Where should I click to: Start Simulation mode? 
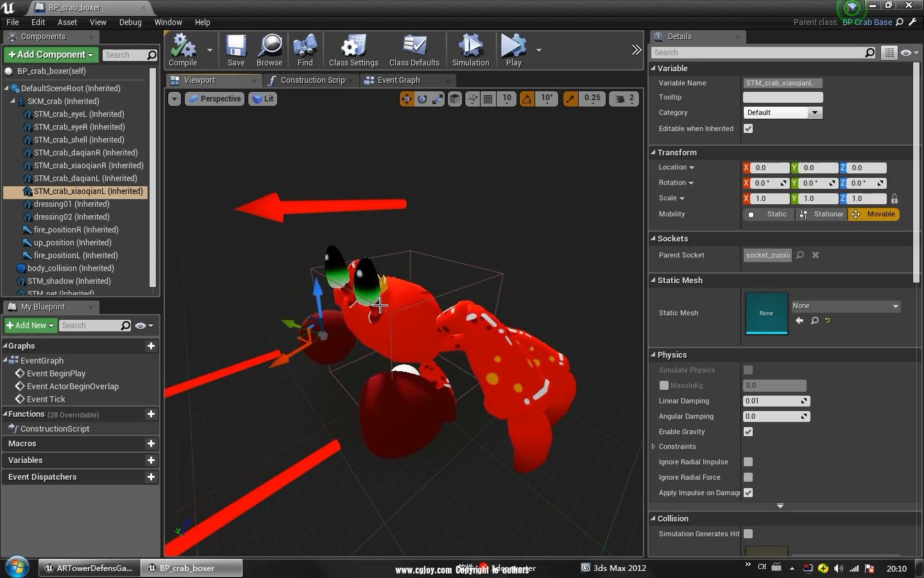tap(470, 51)
